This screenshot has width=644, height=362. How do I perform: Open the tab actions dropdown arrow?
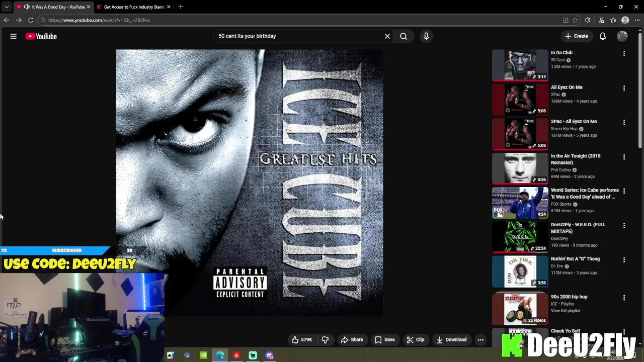(x=6, y=7)
